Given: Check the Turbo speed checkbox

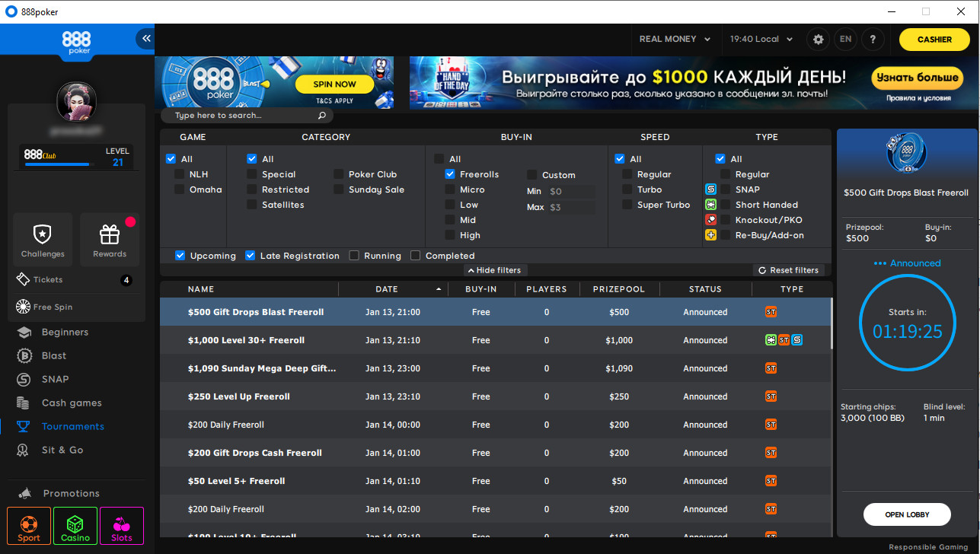Looking at the screenshot, I should [x=628, y=189].
